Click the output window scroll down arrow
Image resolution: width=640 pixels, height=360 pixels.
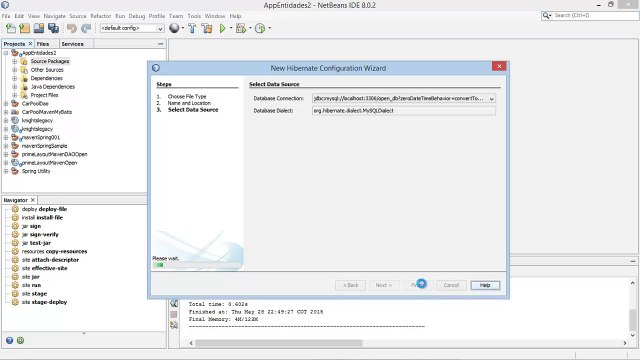coord(632,335)
